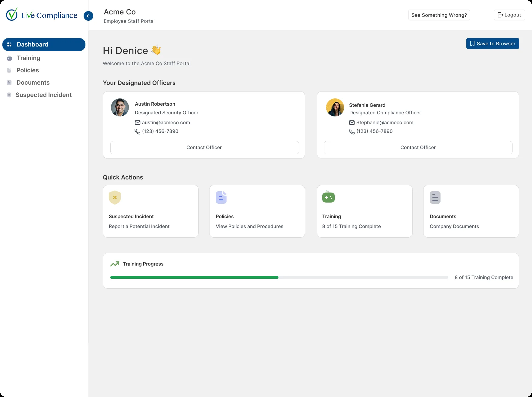Image resolution: width=532 pixels, height=397 pixels.
Task: Collapse sidebar with the back arrow button
Action: coord(88,16)
